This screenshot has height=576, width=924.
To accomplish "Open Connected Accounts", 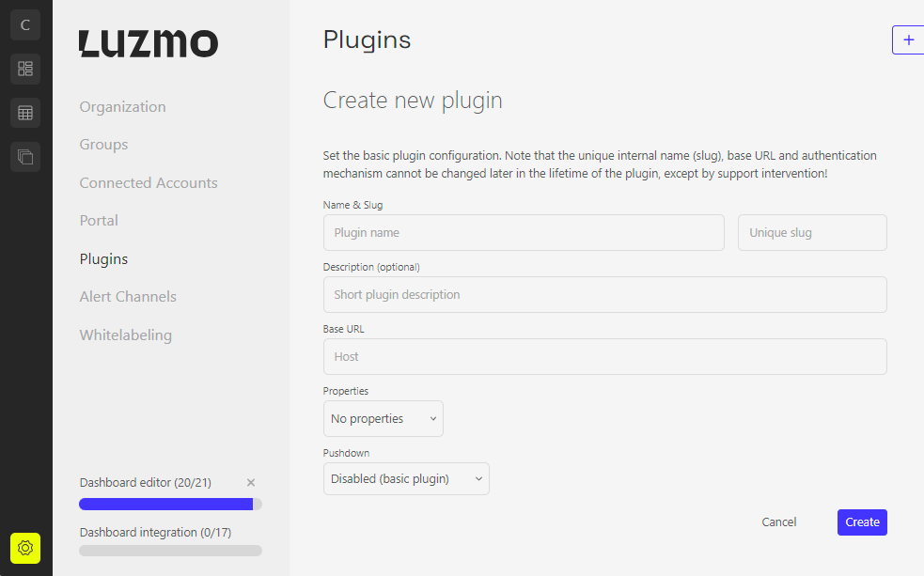I will 148,182.
